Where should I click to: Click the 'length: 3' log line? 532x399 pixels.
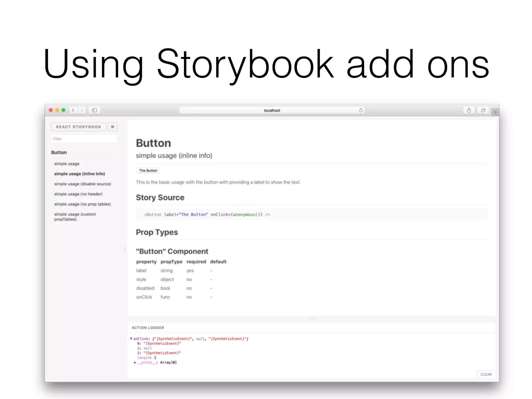point(147,358)
